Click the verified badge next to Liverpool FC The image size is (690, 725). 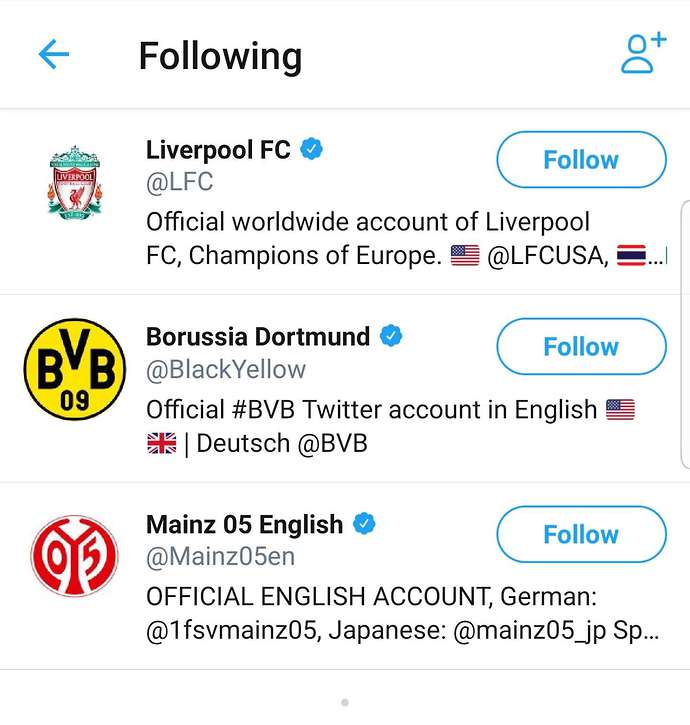[312, 149]
